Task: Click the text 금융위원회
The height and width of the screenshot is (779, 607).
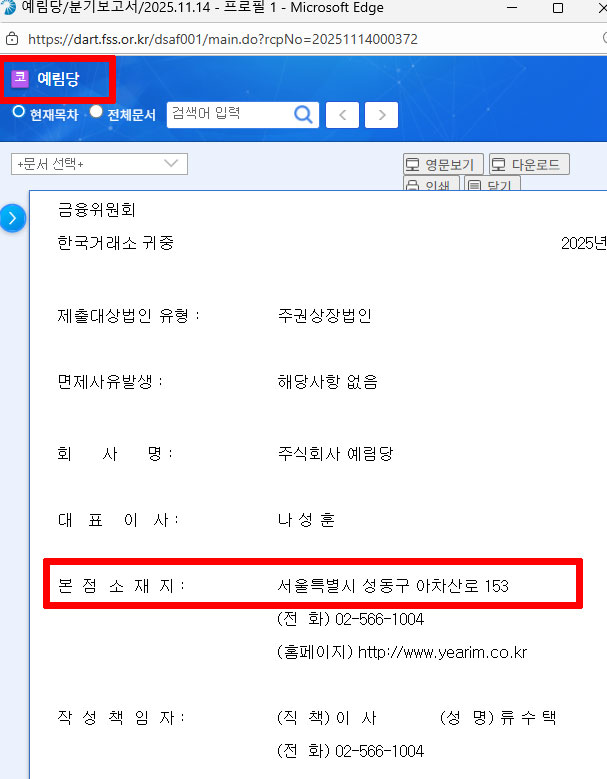Action: (x=96, y=210)
